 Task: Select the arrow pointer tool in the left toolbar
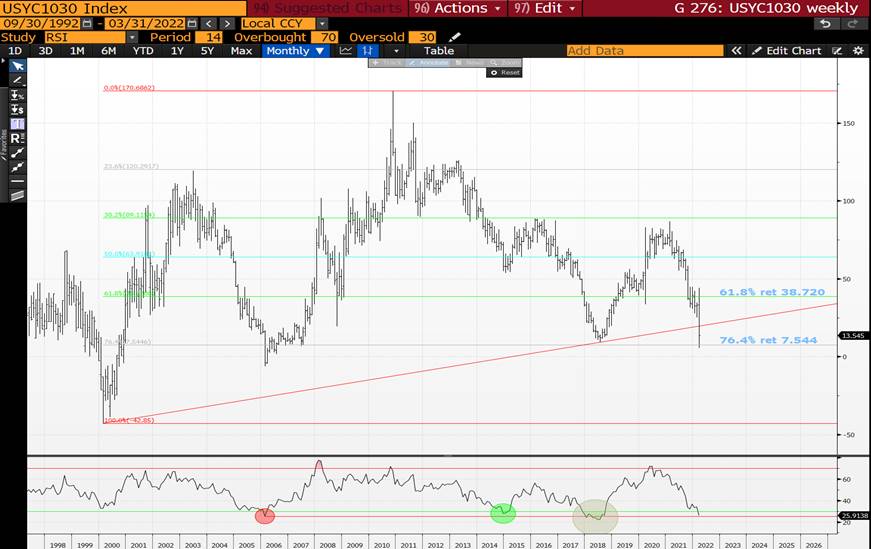click(16, 65)
